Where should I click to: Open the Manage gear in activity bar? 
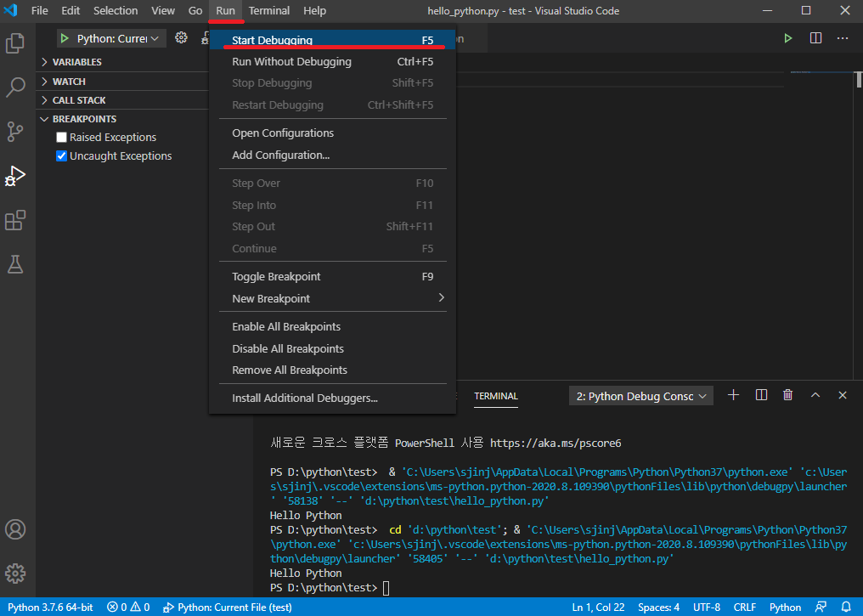tap(14, 574)
